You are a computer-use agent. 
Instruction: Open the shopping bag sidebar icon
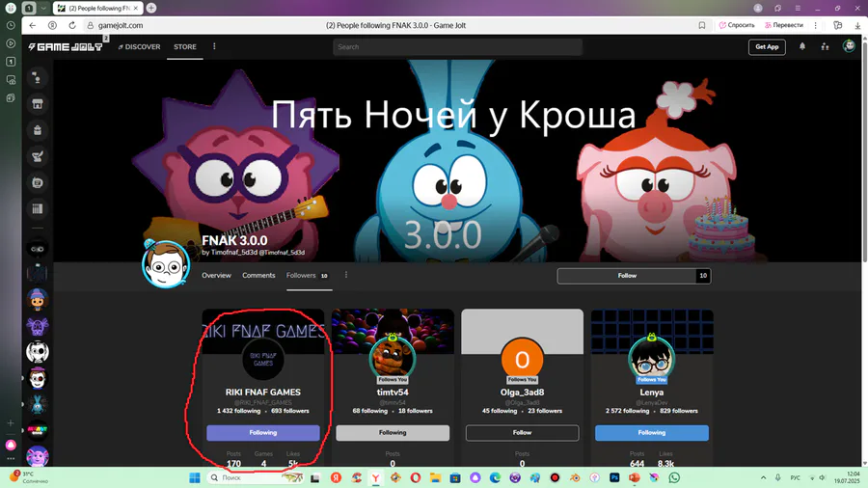[38, 130]
